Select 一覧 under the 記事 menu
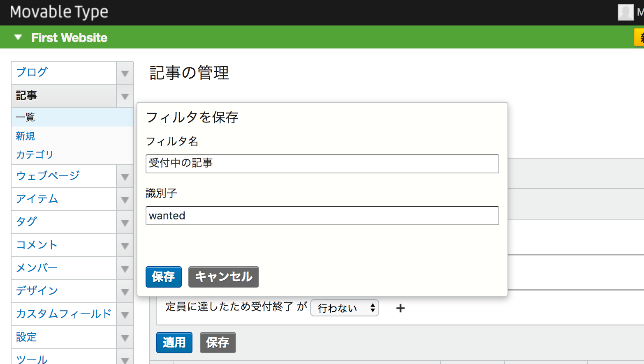644x364 pixels. coord(25,117)
